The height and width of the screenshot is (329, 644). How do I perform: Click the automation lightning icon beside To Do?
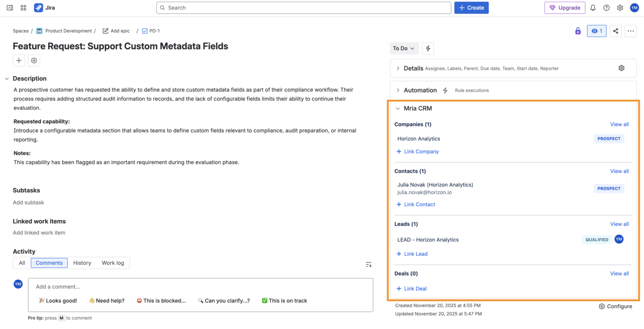tap(428, 48)
